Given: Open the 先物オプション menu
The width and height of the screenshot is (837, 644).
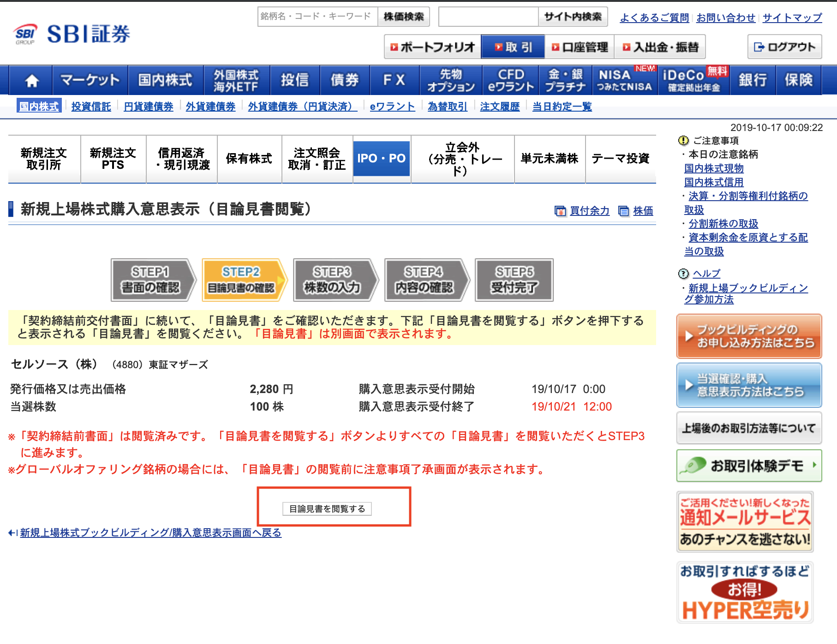Looking at the screenshot, I should coord(451,80).
